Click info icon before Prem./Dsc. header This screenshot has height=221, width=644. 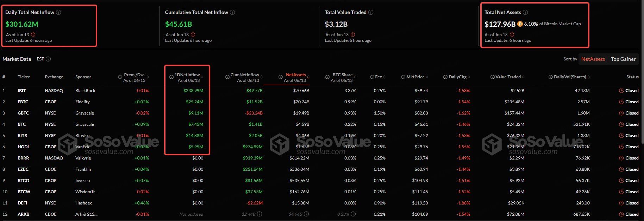click(x=120, y=77)
